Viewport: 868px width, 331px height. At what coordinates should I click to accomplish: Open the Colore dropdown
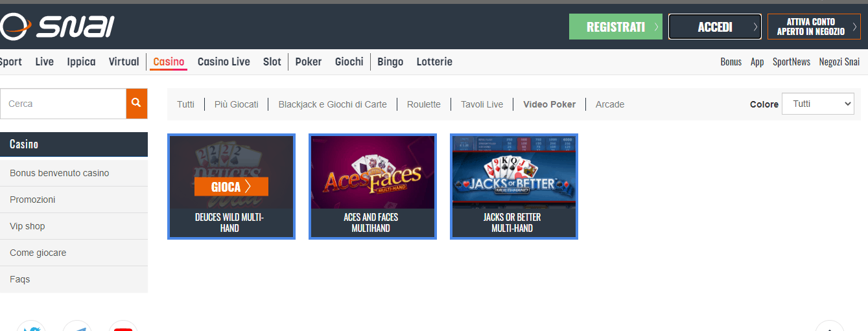[x=818, y=104]
